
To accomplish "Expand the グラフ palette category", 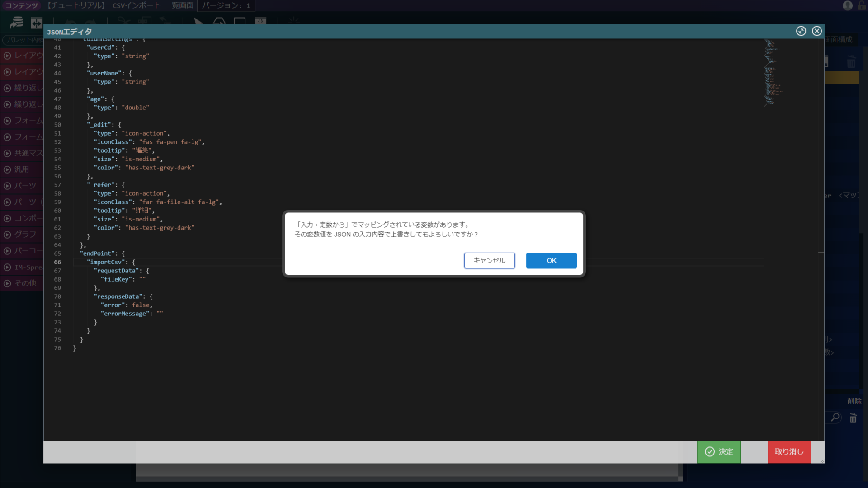I will [x=23, y=235].
